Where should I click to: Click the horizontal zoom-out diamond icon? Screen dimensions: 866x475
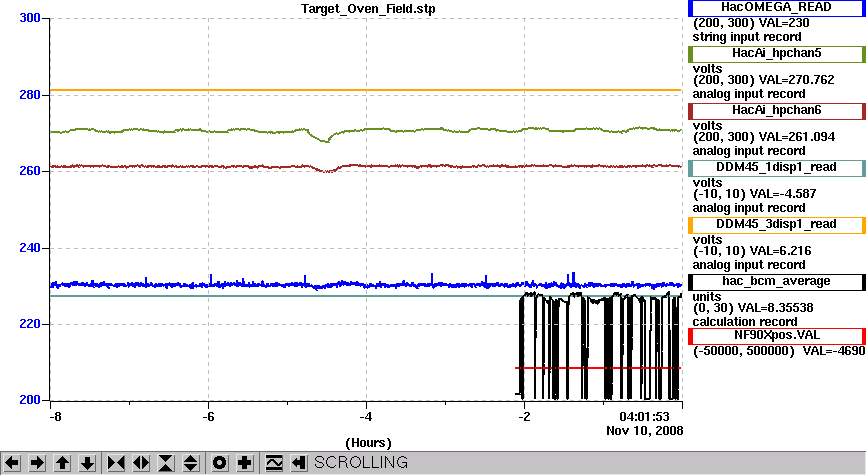141,463
